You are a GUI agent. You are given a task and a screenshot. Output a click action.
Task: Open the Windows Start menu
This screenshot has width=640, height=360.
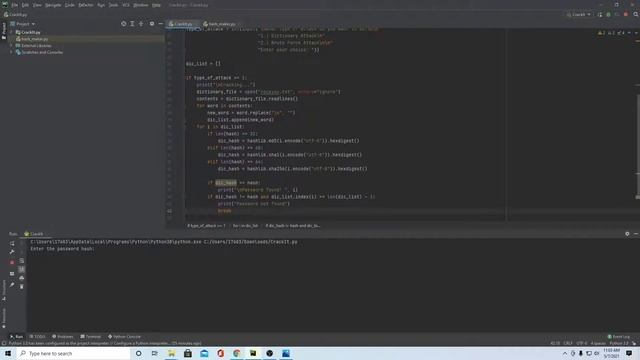tap(8, 353)
